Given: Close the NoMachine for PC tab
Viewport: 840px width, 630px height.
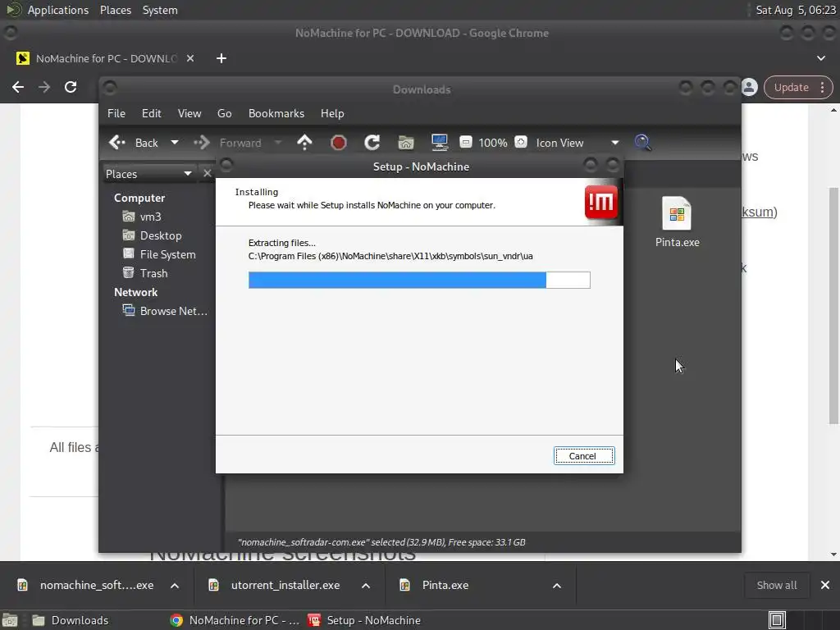Looking at the screenshot, I should point(190,58).
